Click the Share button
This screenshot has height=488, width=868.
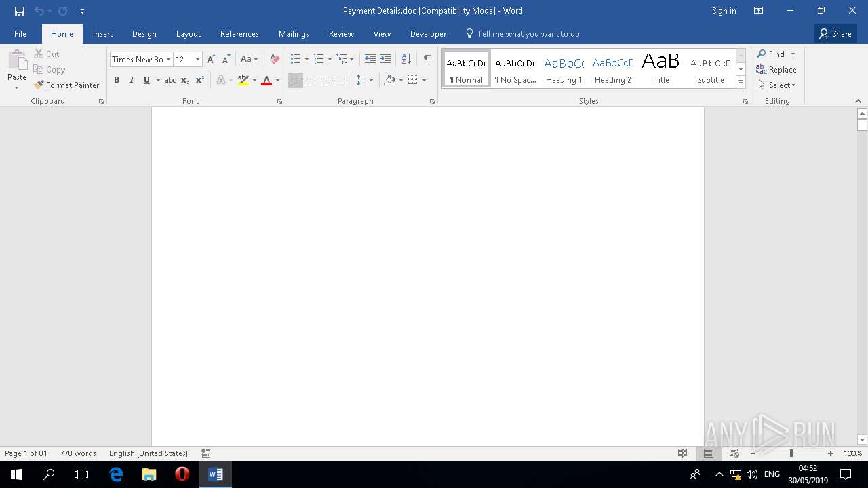point(835,34)
